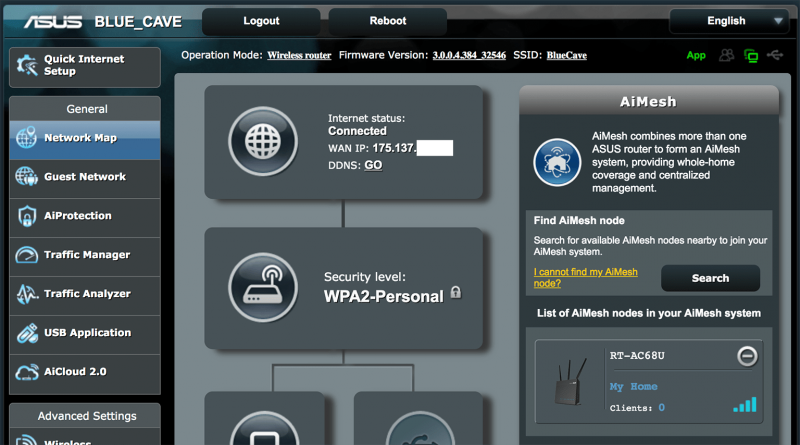This screenshot has height=445, width=800.
Task: Select the Internet globe icon on the network map
Action: [263, 141]
